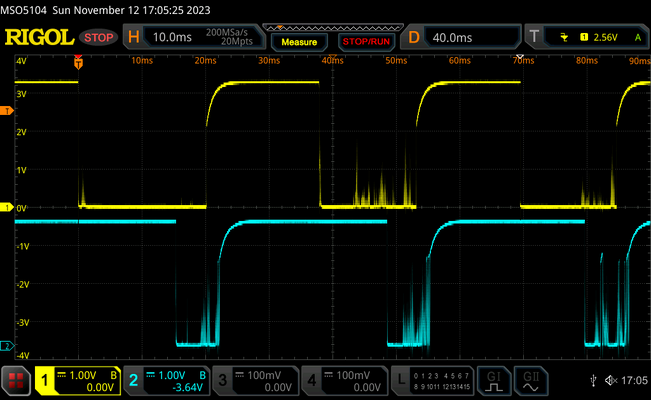Click the trigger source channel 1 badge
Image resolution: width=651 pixels, height=400 pixels.
pos(584,37)
